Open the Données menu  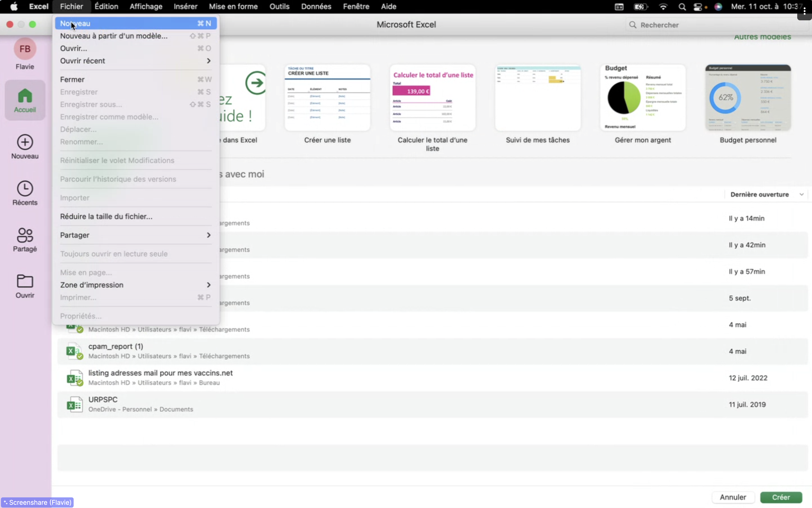coord(316,6)
